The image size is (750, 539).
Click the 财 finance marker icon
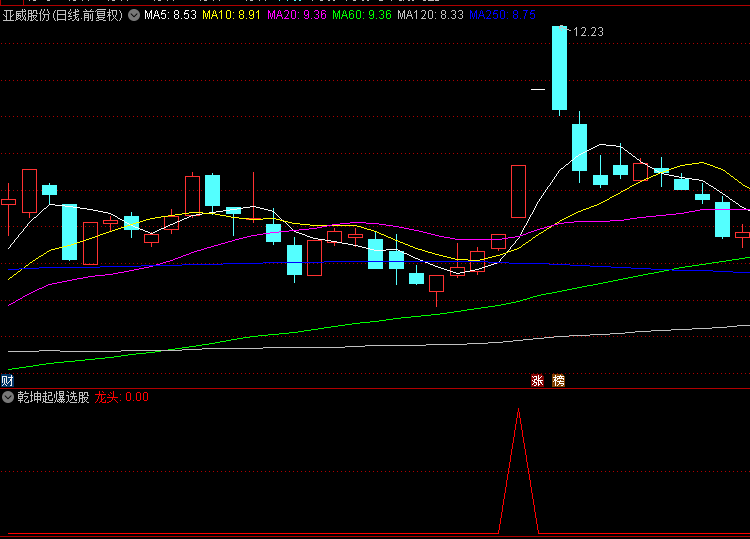tap(7, 381)
